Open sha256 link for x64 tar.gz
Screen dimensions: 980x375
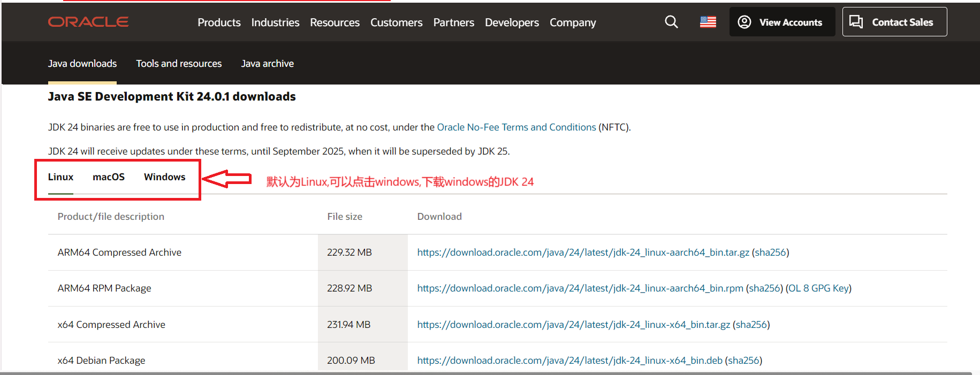pos(751,325)
